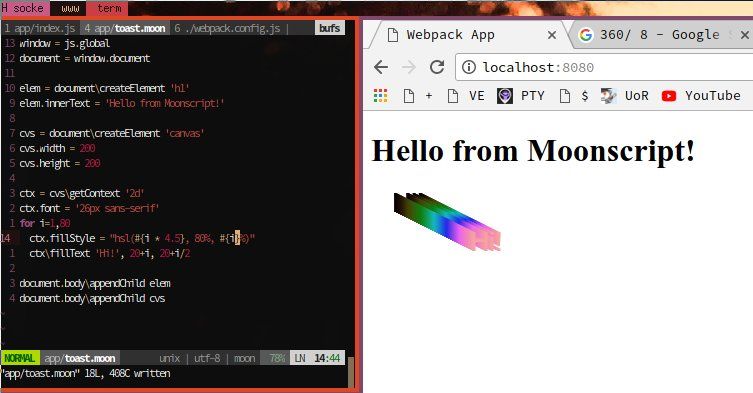Switch to the term workspace
This screenshot has width=753, height=393.
tap(109, 8)
